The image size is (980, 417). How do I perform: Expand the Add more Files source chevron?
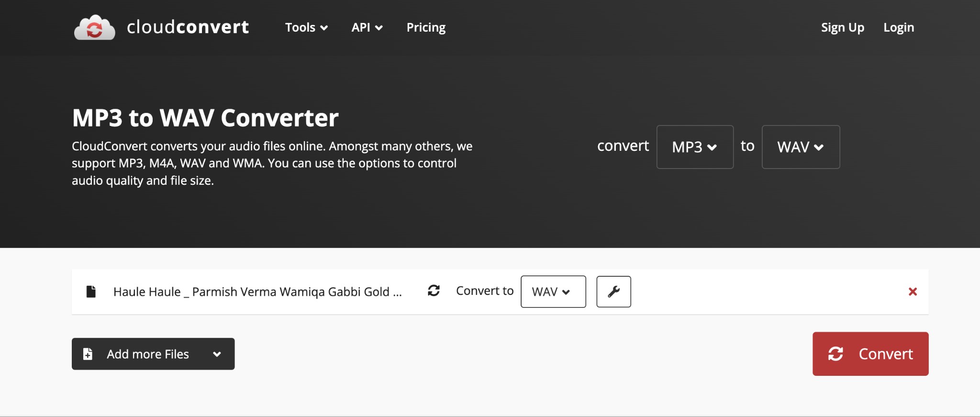[217, 354]
